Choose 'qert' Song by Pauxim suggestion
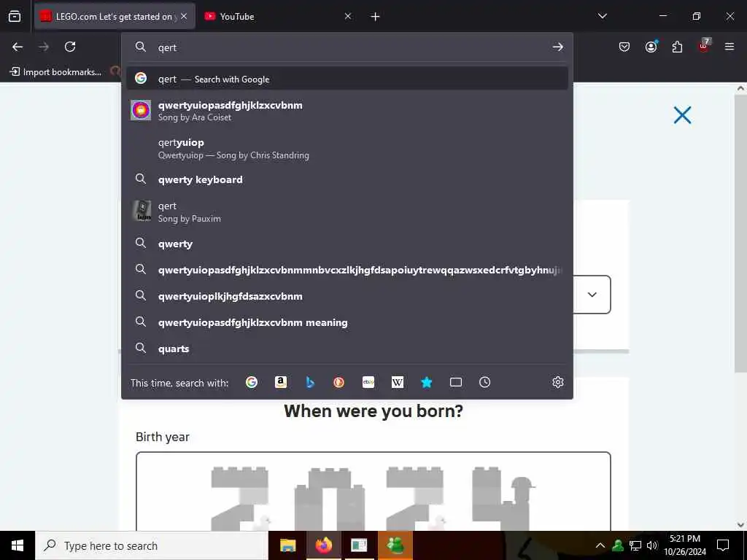 tap(347, 212)
